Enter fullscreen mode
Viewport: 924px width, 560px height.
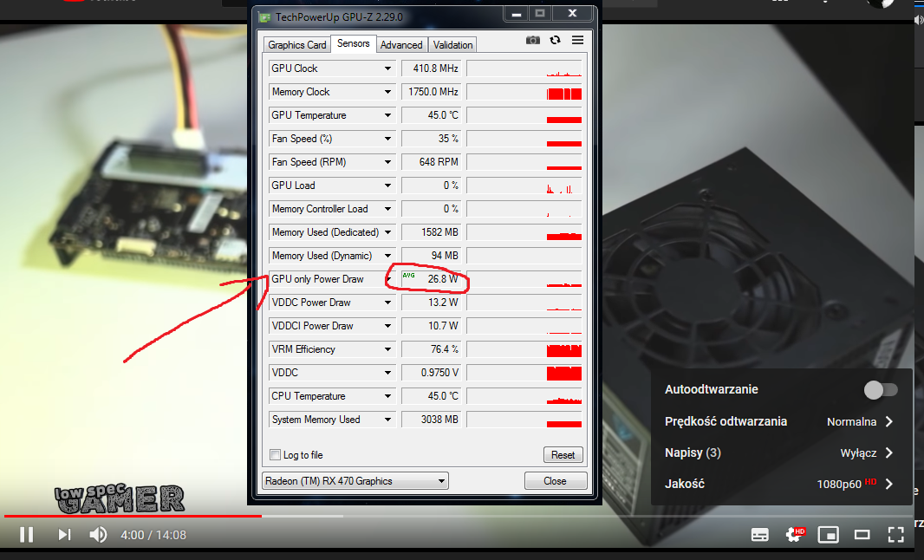895,535
